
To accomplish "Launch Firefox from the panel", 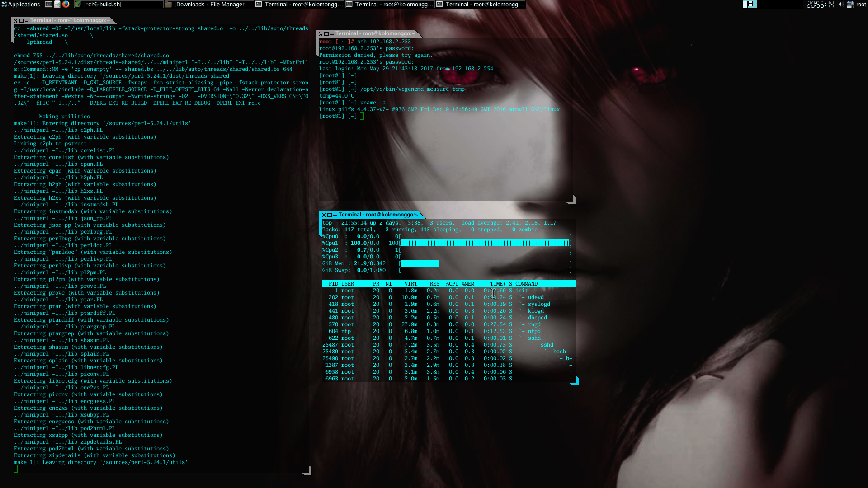I will click(66, 4).
